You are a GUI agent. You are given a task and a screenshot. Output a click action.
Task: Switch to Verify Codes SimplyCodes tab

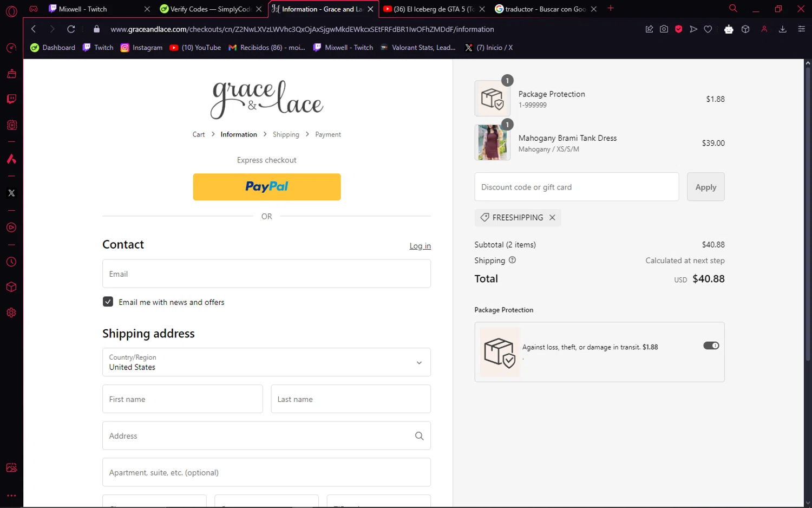211,9
